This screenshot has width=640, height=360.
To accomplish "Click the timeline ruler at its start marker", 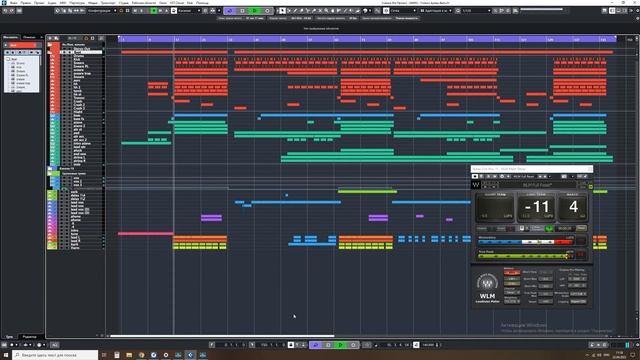I will 119,39.
